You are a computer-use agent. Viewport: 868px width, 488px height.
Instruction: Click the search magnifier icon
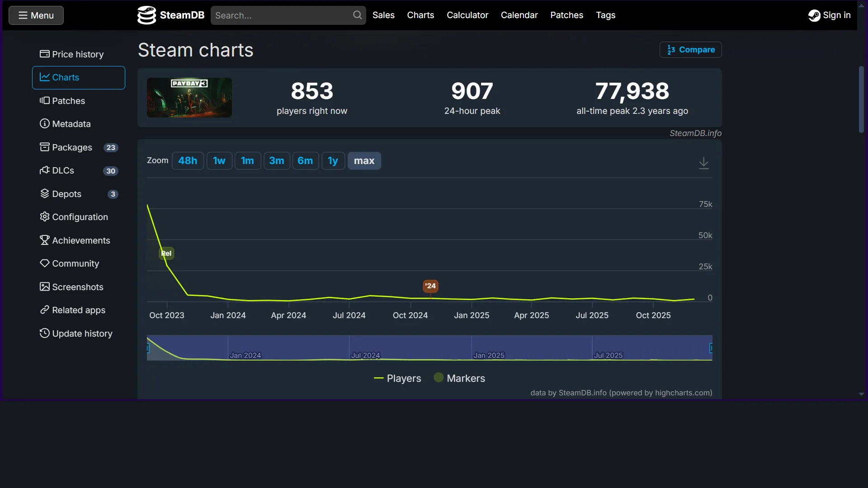pyautogui.click(x=357, y=15)
